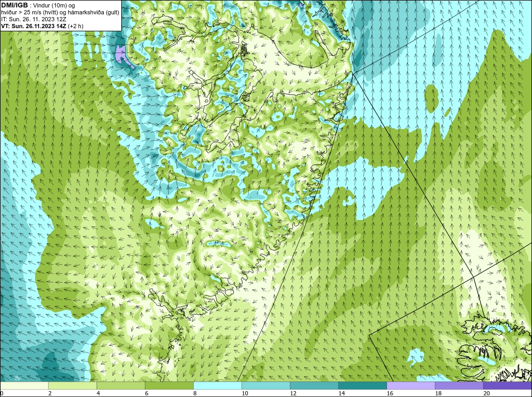
Task: Click the valid time 'VT: Sun. 26.11.2023 14Z' text
Action: point(34,26)
